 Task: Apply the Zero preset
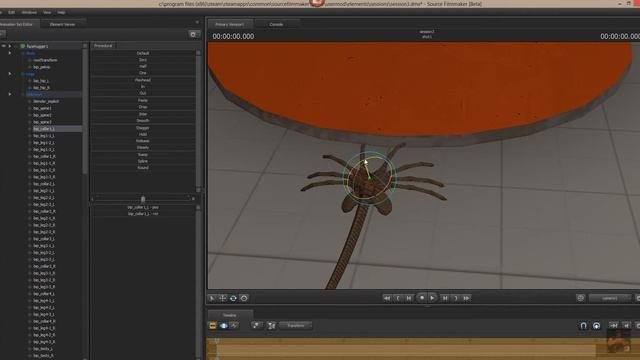(x=142, y=60)
